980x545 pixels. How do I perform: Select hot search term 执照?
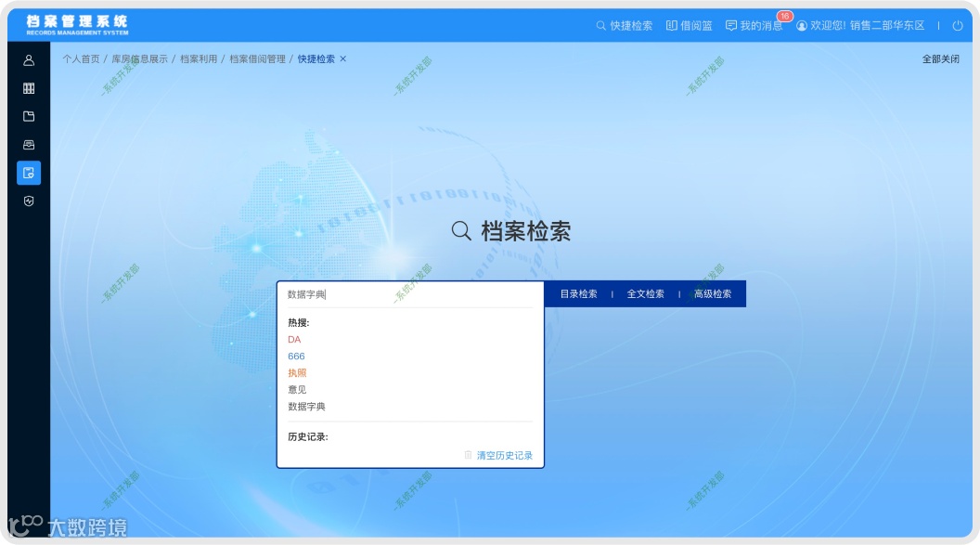pyautogui.click(x=297, y=373)
